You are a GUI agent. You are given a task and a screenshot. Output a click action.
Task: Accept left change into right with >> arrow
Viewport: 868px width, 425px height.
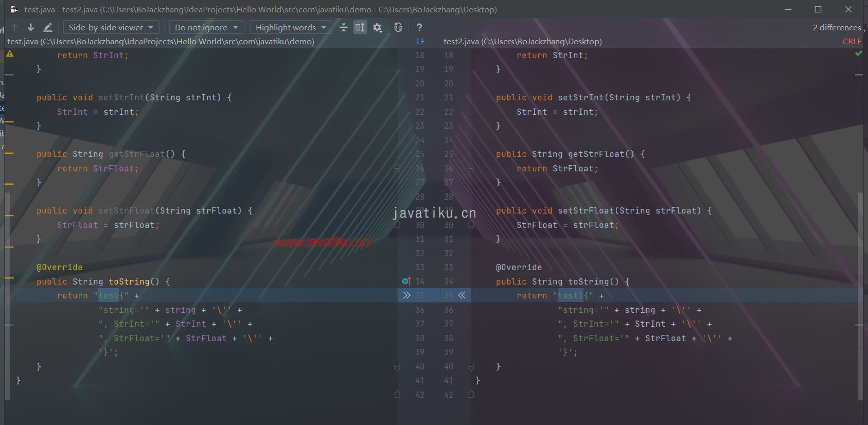(x=406, y=295)
